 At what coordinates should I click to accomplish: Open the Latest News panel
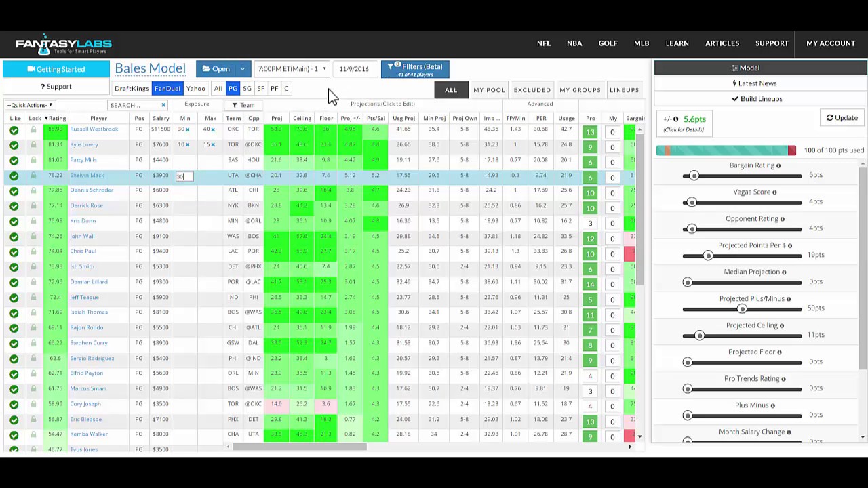[x=754, y=83]
